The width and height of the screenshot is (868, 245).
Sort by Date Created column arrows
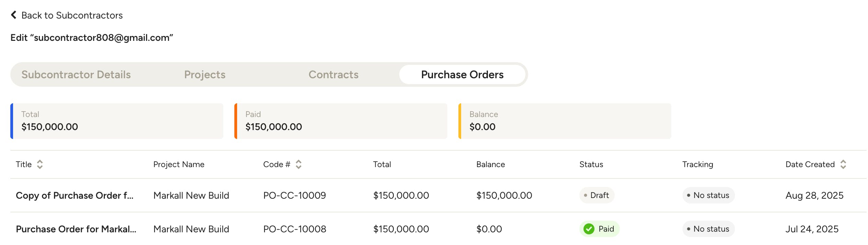pos(843,164)
